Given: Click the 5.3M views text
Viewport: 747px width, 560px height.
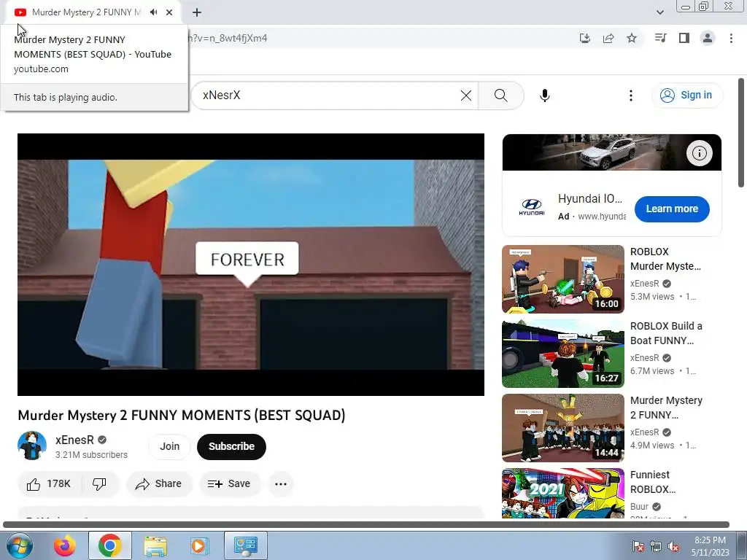Looking at the screenshot, I should [x=651, y=297].
